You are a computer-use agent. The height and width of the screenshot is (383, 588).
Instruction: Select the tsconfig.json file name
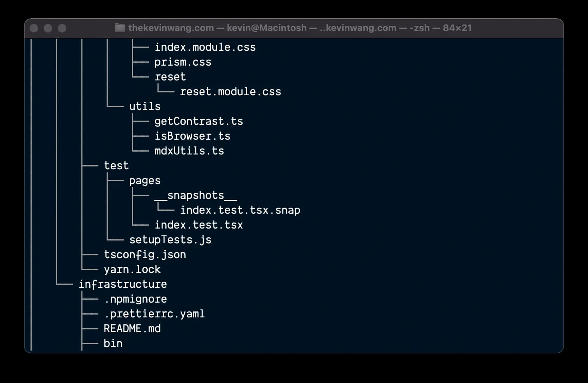pos(145,255)
